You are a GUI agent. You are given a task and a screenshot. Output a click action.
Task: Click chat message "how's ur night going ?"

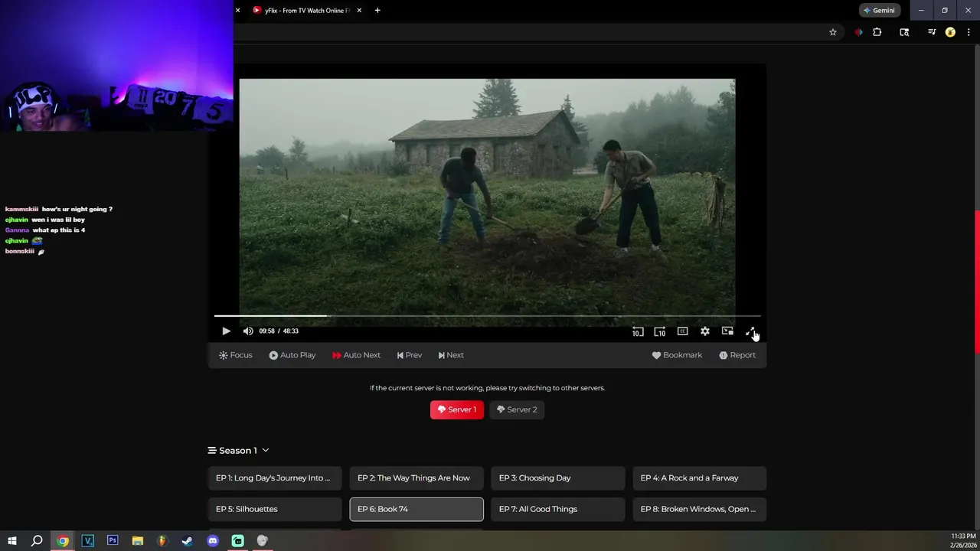(77, 209)
